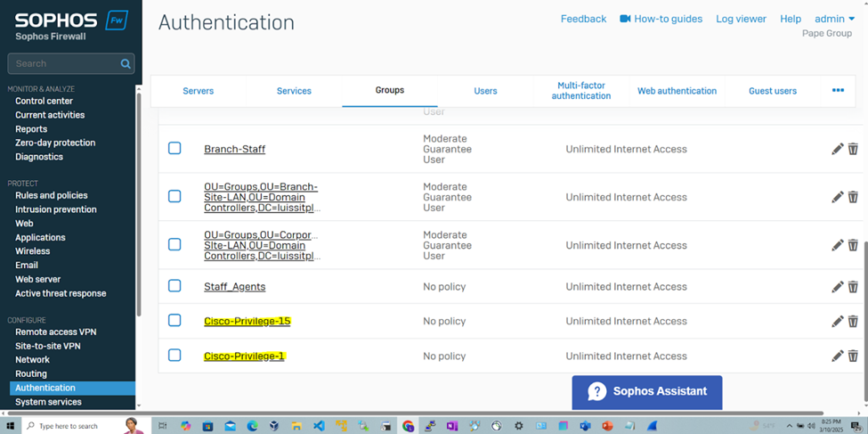868x434 pixels.
Task: Tick the Staff_Agents row checkbox
Action: (x=174, y=285)
